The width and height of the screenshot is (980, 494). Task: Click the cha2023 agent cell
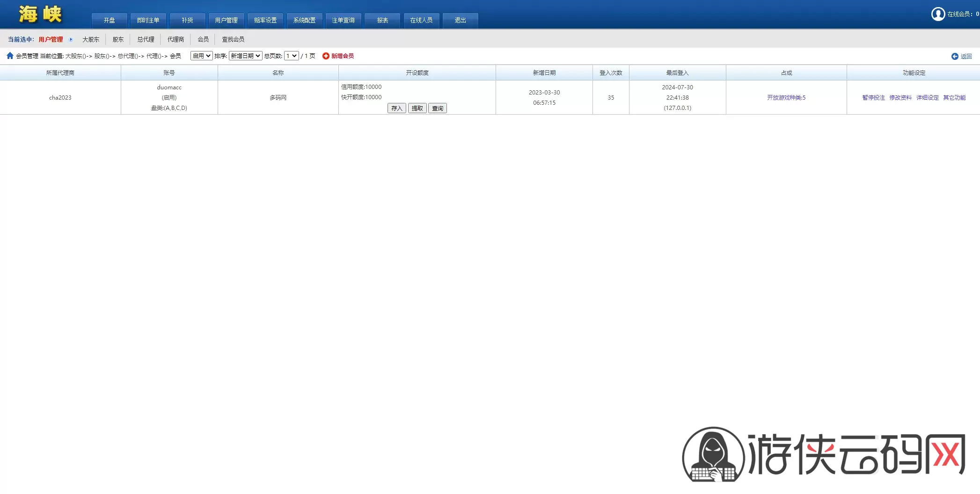click(x=60, y=98)
